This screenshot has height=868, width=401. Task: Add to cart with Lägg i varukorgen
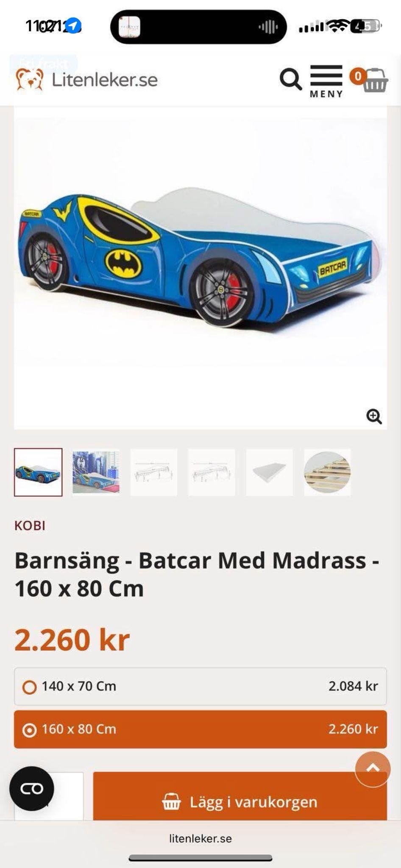240,797
